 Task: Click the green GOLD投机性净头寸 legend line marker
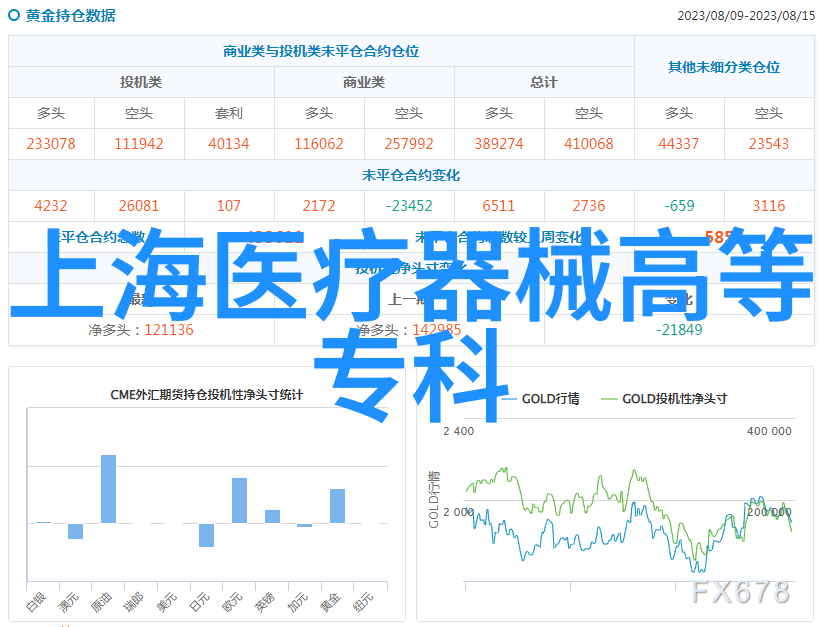[608, 398]
